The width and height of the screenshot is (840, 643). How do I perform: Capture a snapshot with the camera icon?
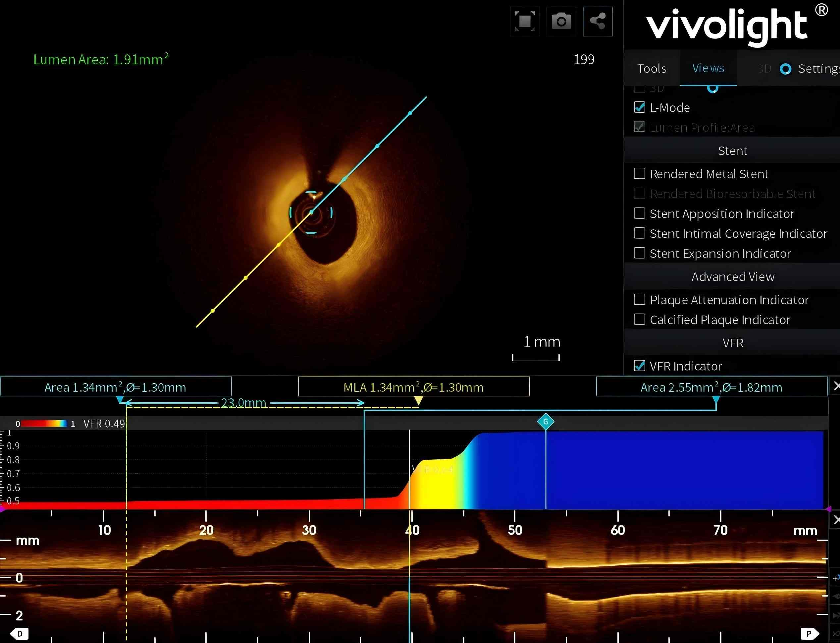point(561,22)
